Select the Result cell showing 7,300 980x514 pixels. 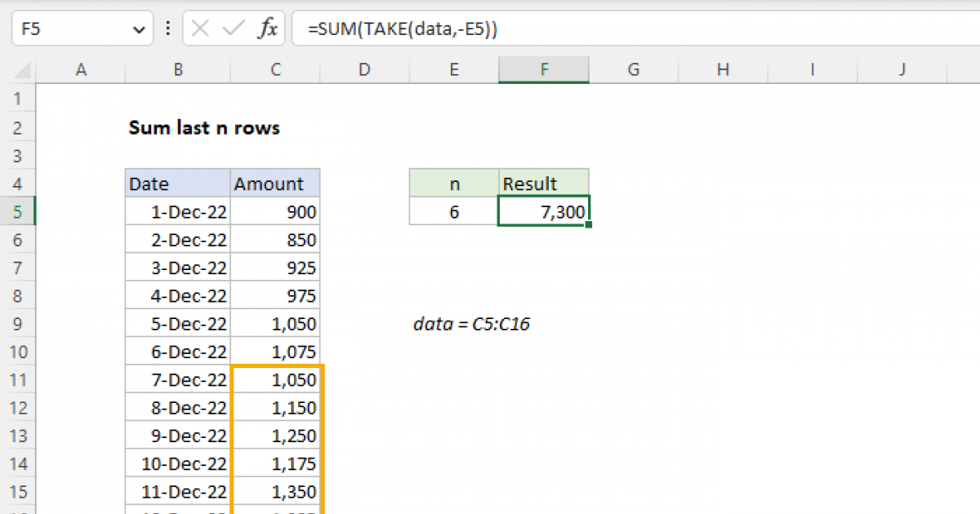(x=543, y=210)
